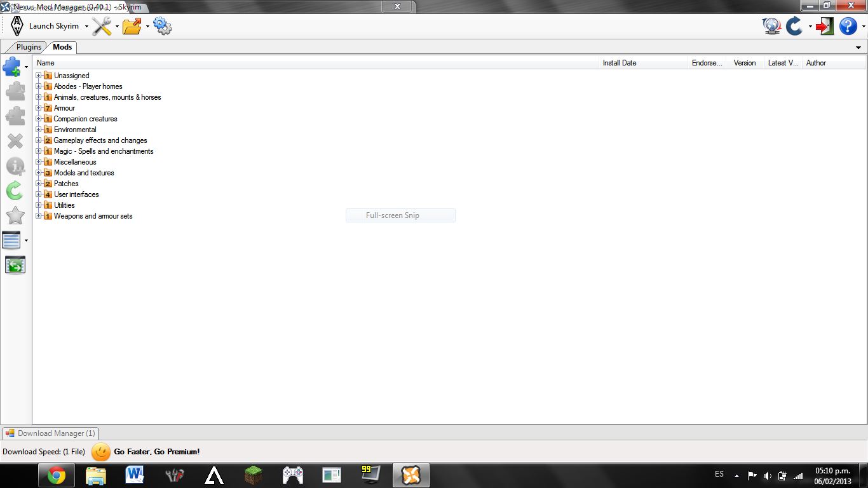
Task: Click the ES language indicator
Action: point(719,474)
